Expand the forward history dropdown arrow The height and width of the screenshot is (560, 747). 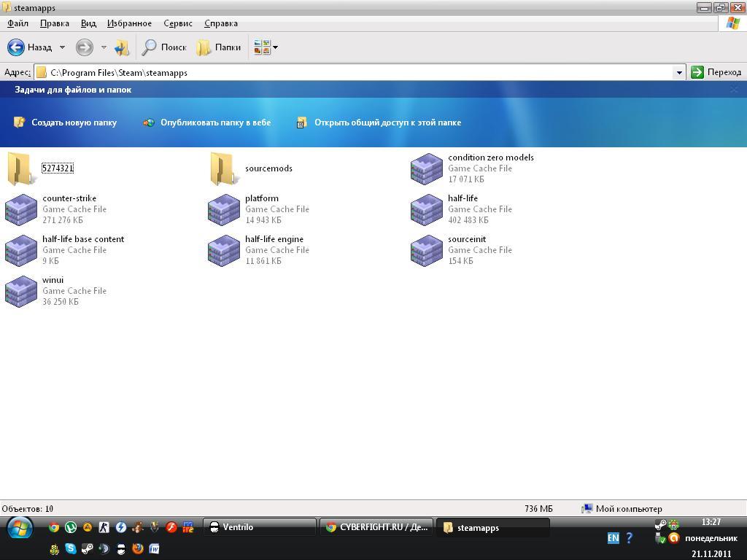104,47
